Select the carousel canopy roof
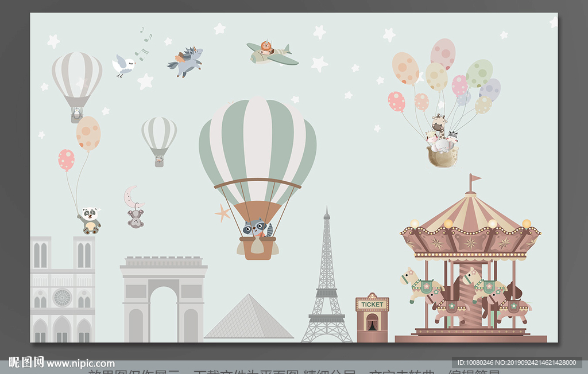Viewport: 588px width, 374px height. [470, 227]
